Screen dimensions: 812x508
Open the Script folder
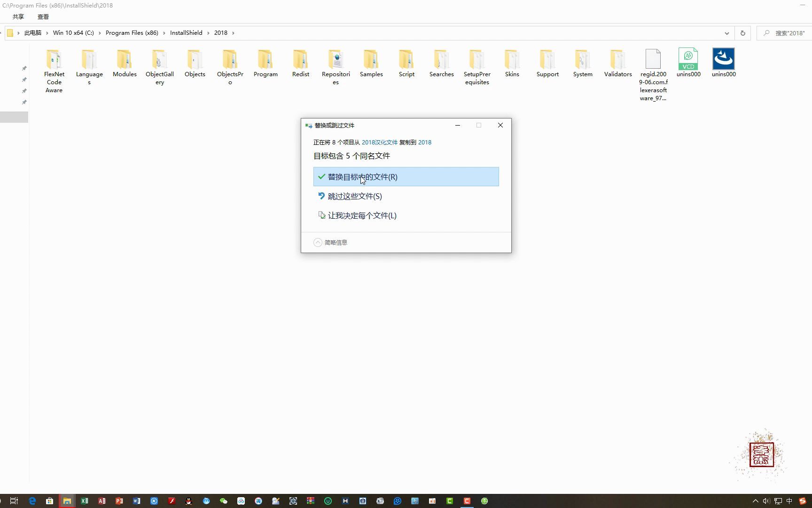[406, 63]
